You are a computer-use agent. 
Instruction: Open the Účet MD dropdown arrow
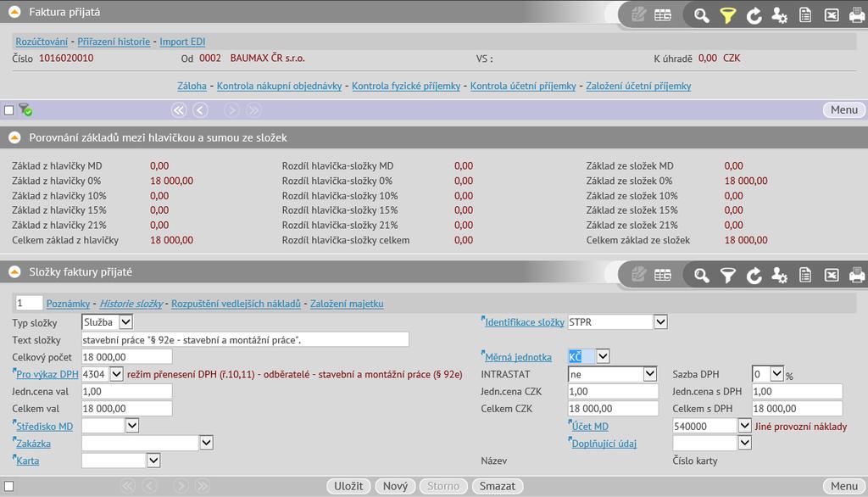click(x=744, y=426)
